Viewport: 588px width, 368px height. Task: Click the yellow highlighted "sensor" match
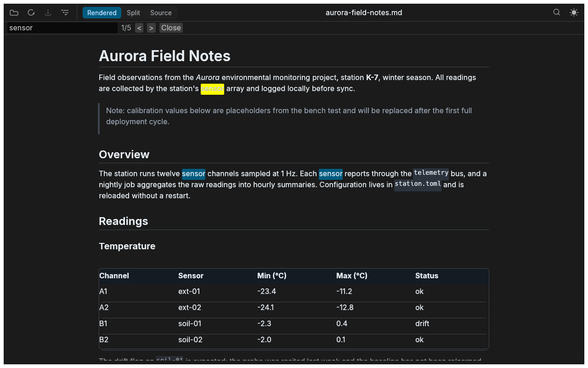[212, 88]
